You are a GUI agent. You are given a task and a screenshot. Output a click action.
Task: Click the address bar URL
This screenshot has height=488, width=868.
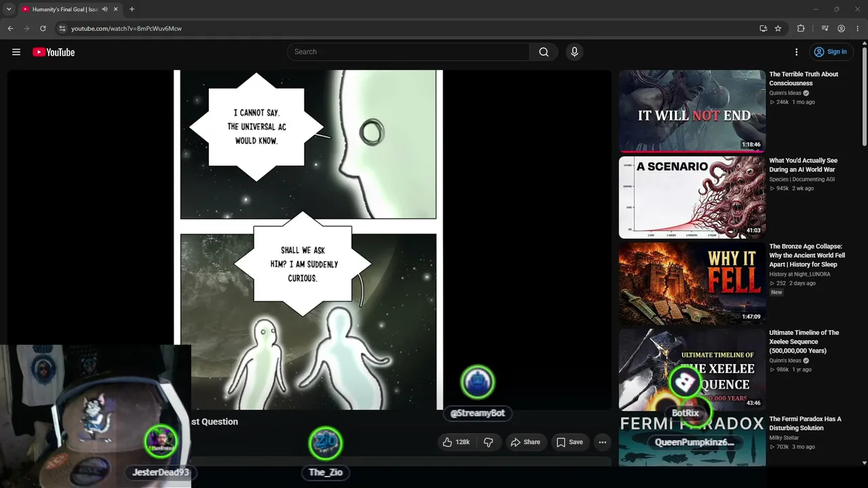tap(126, 28)
